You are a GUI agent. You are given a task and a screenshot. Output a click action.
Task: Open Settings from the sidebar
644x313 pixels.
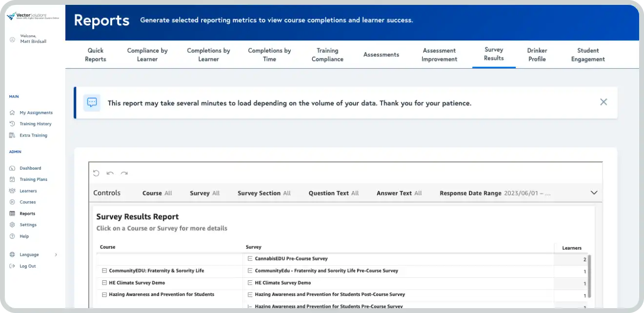pyautogui.click(x=28, y=225)
